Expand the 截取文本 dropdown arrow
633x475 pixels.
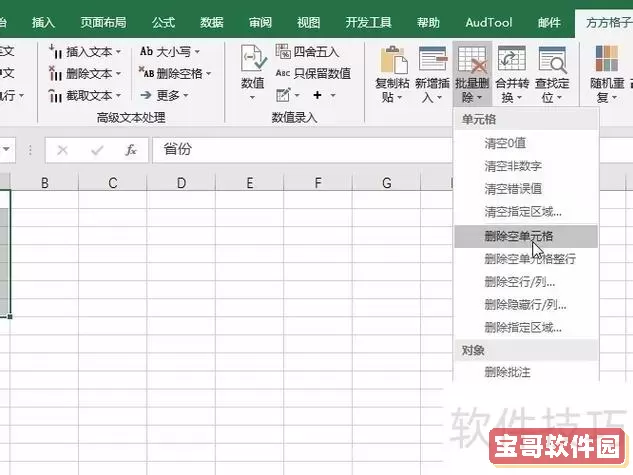[x=118, y=96]
